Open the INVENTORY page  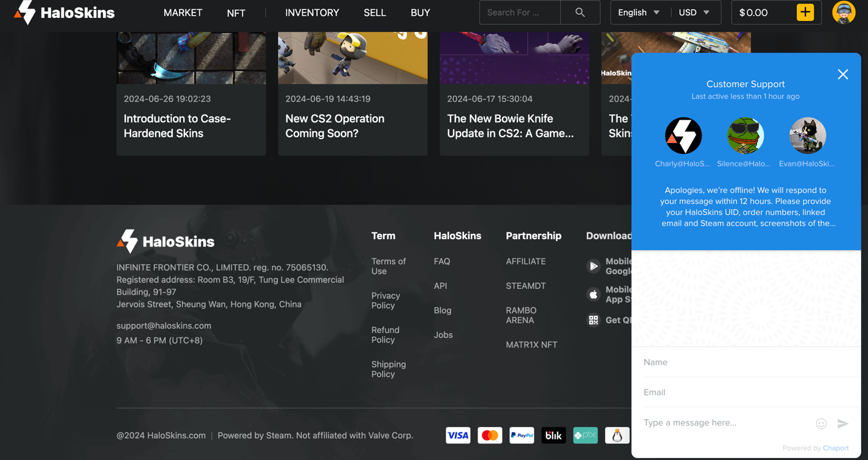tap(312, 12)
